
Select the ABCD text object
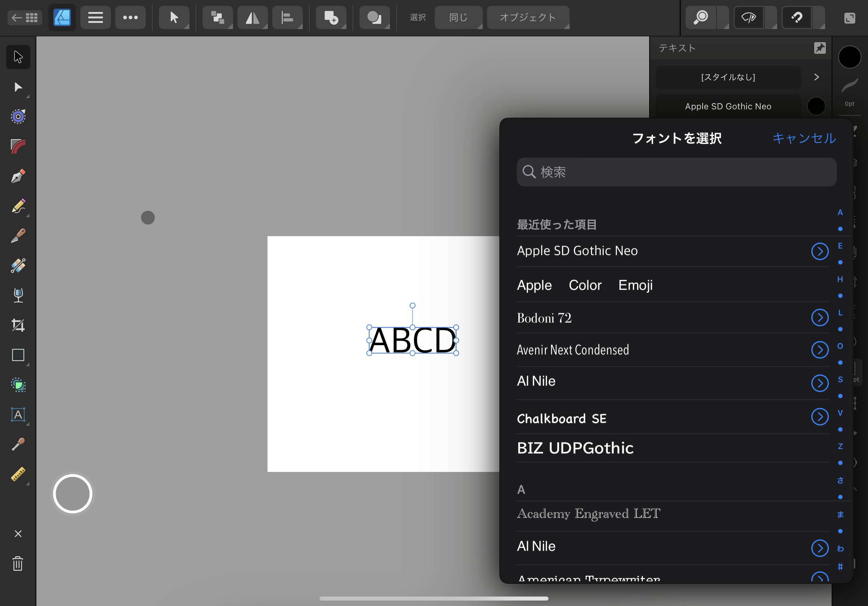[x=413, y=340]
